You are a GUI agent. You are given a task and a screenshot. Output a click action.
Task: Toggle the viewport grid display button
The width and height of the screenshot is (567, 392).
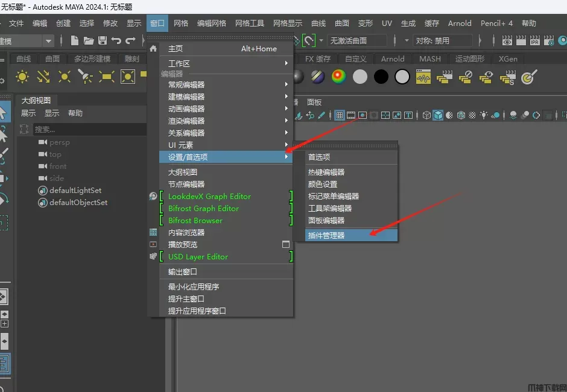pyautogui.click(x=340, y=115)
